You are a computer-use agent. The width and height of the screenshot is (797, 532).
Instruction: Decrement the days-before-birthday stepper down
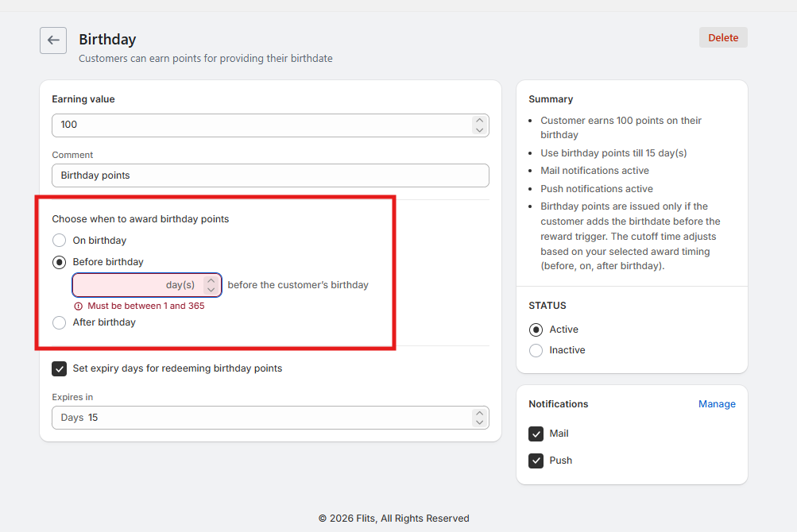tap(211, 290)
